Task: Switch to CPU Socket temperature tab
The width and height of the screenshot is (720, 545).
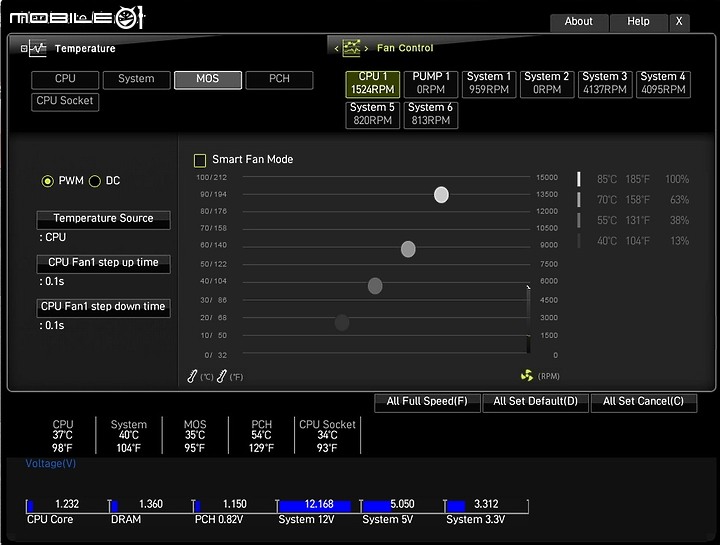Action: [65, 101]
